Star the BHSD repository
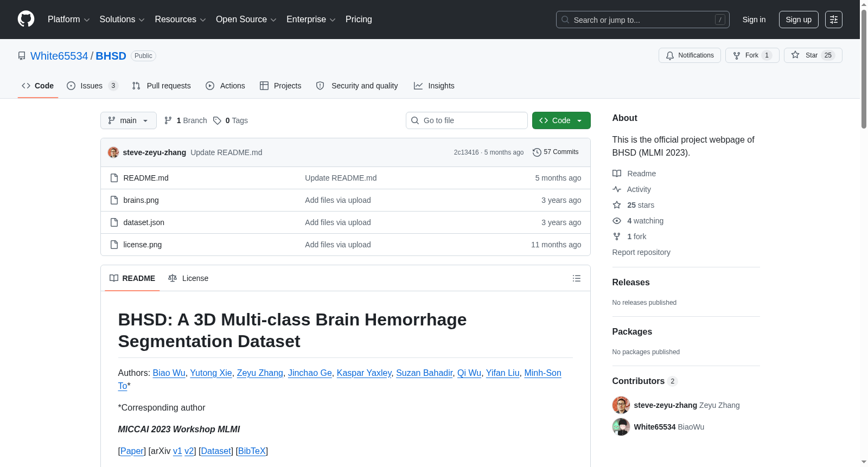This screenshot has width=868, height=467. click(x=813, y=55)
